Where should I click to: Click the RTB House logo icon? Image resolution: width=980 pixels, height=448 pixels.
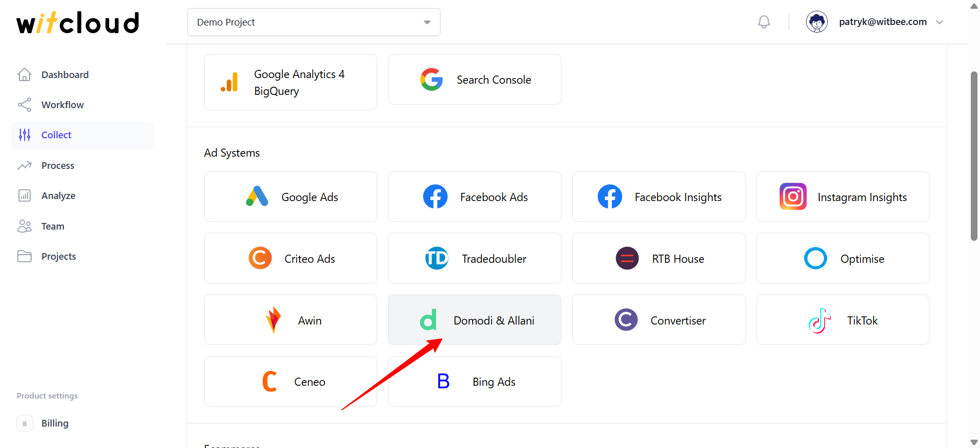tap(627, 258)
